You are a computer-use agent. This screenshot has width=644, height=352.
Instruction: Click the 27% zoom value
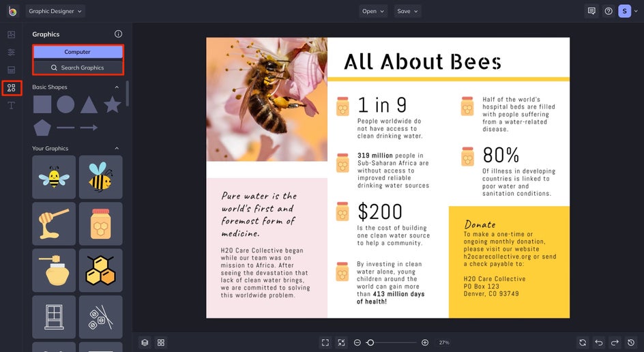(x=444, y=342)
